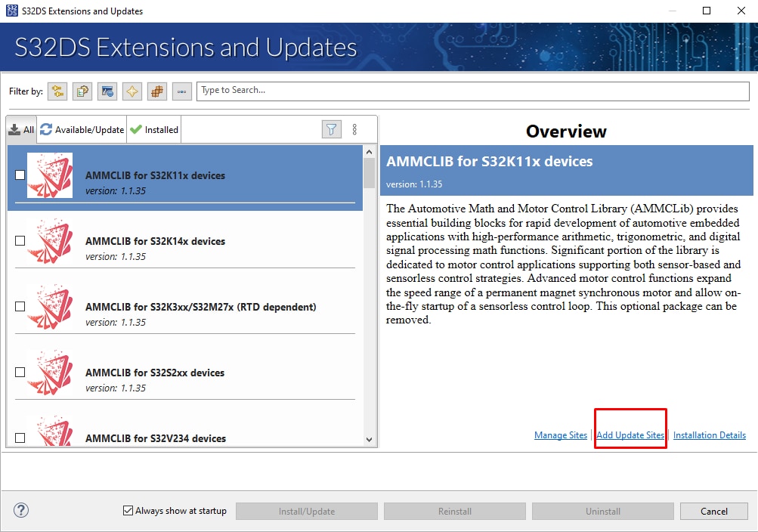
Task: Click the Type to Search field
Action: click(472, 91)
